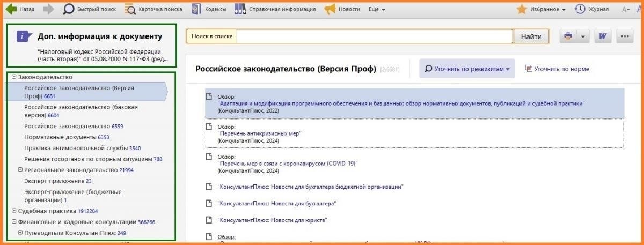The width and height of the screenshot is (644, 245).
Task: Click the Найти button
Action: [x=531, y=36]
